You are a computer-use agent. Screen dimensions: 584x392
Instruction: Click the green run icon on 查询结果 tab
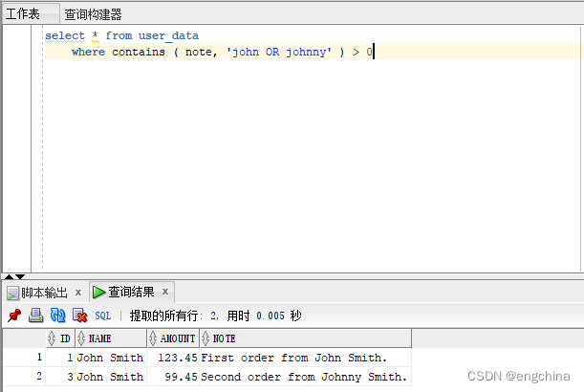[98, 293]
